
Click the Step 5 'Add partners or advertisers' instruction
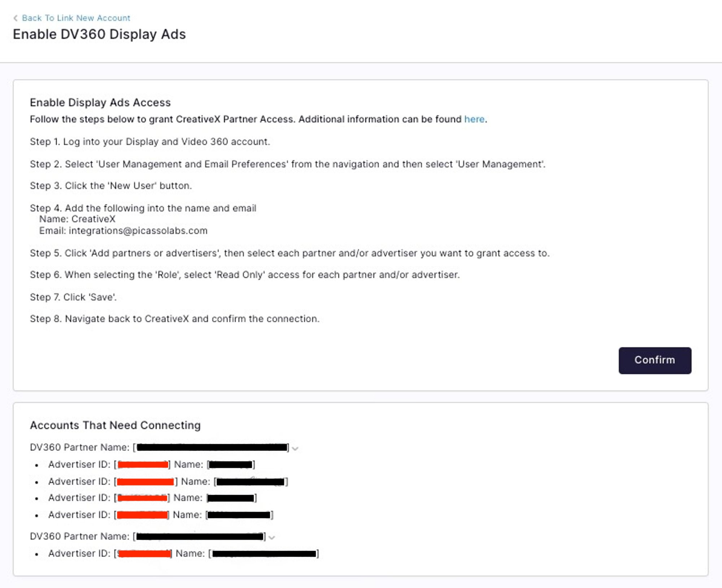[290, 253]
